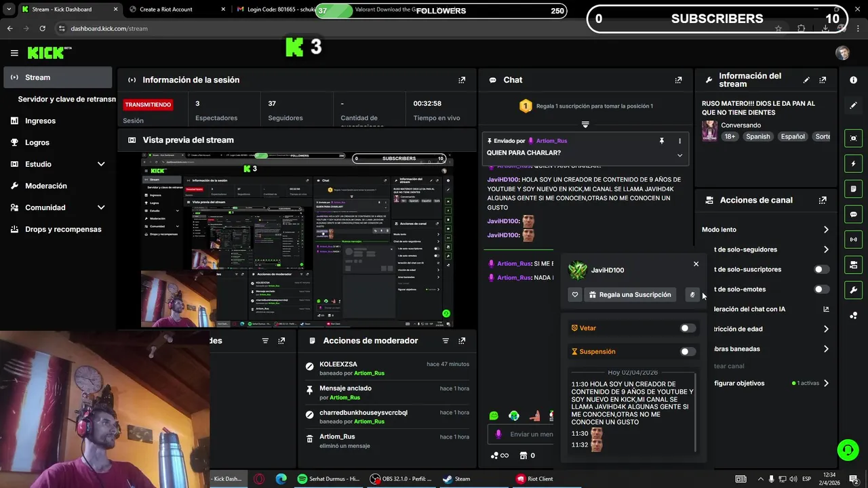This screenshot has width=868, height=488.
Task: Pop out the Chat panel
Action: [x=678, y=80]
